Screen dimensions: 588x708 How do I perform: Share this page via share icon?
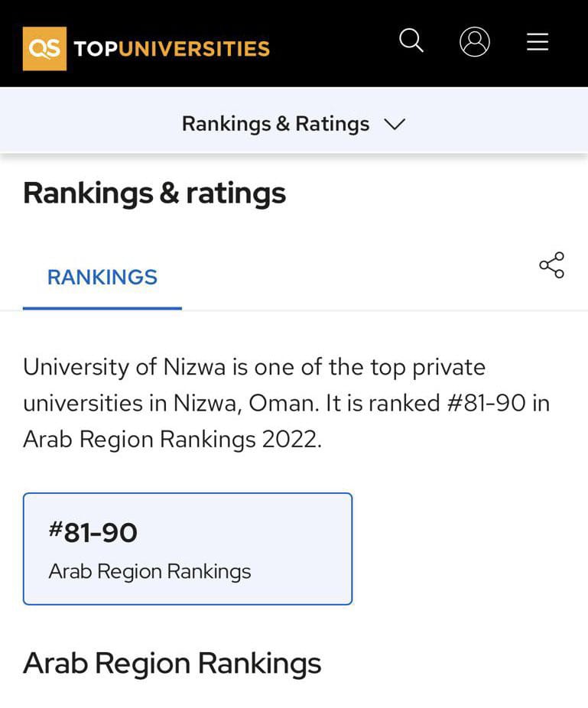point(551,265)
